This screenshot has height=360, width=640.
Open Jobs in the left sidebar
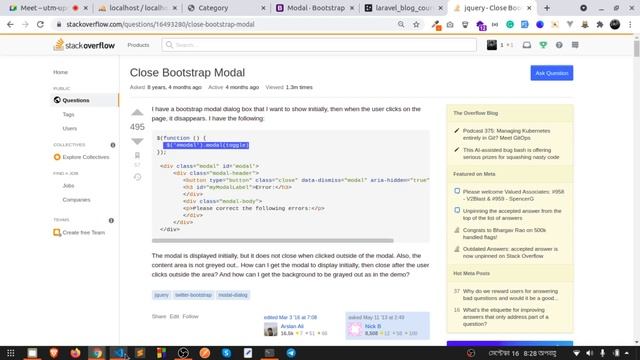[68, 186]
